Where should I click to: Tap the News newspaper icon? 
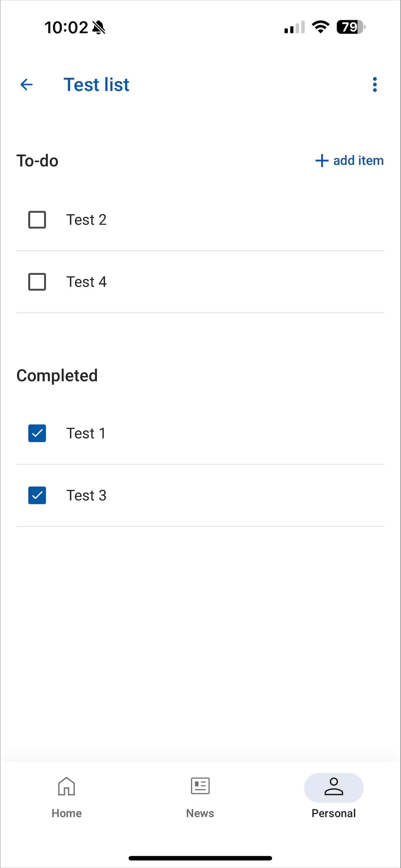coord(200,786)
